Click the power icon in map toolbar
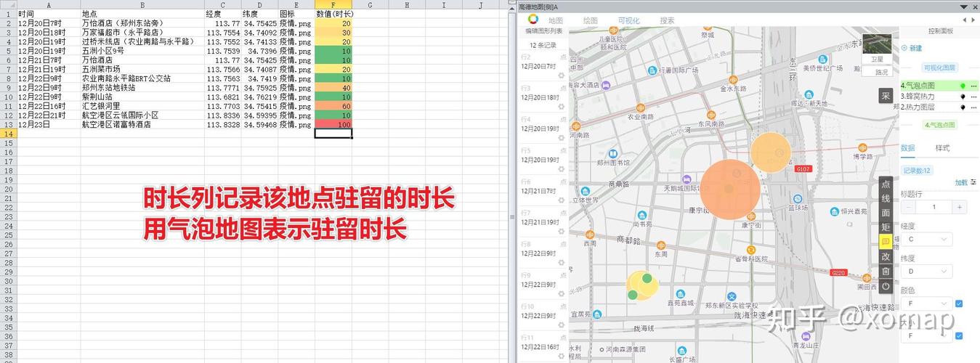 click(x=886, y=285)
